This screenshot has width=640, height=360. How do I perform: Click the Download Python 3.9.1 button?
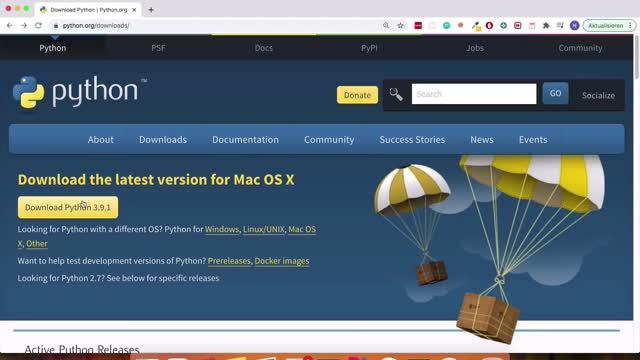pos(68,207)
